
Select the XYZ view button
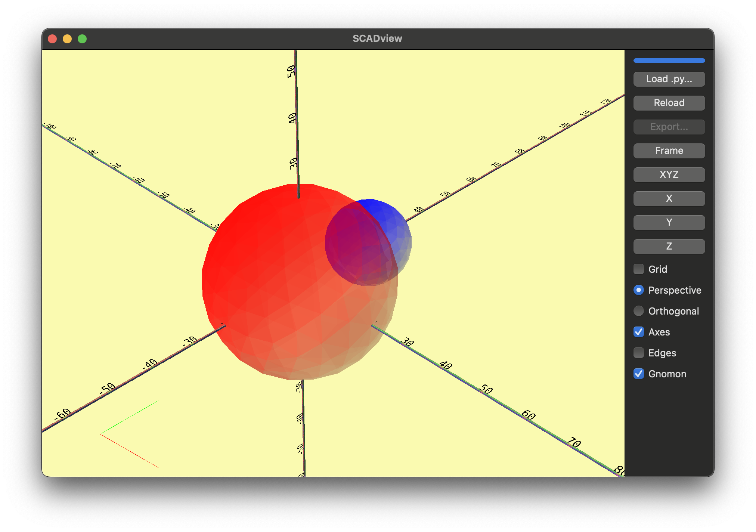click(669, 175)
